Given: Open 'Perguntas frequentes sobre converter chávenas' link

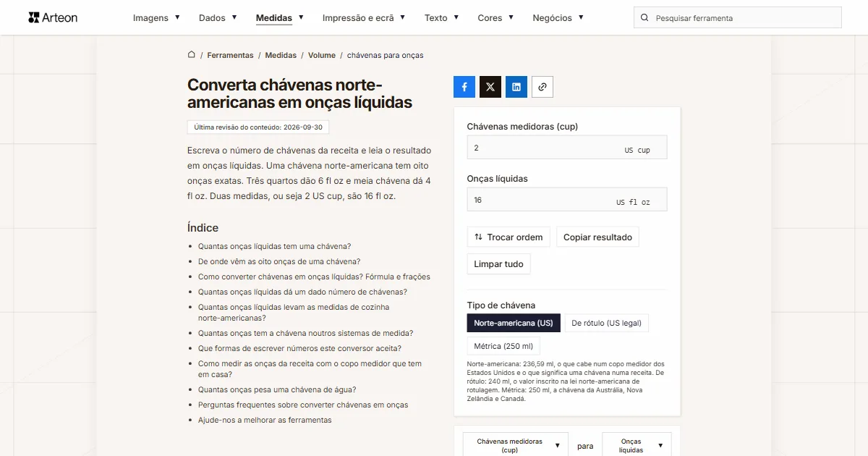Looking at the screenshot, I should (x=303, y=405).
